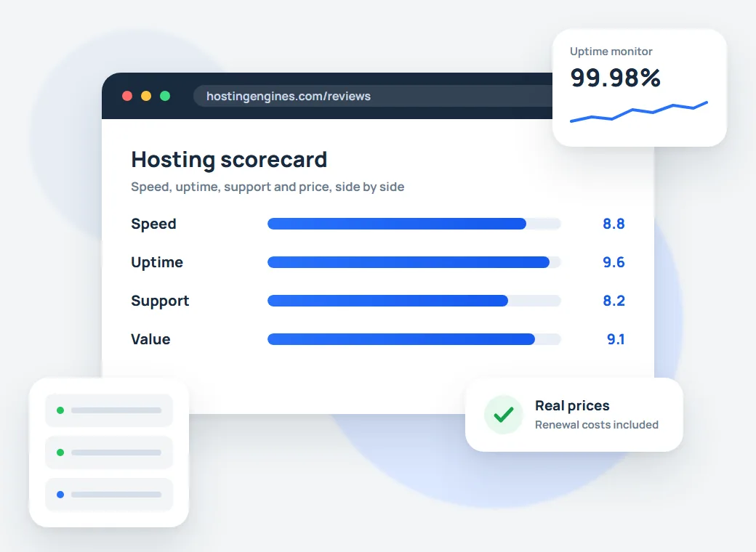Click the red close dot in browser mockup

click(127, 96)
